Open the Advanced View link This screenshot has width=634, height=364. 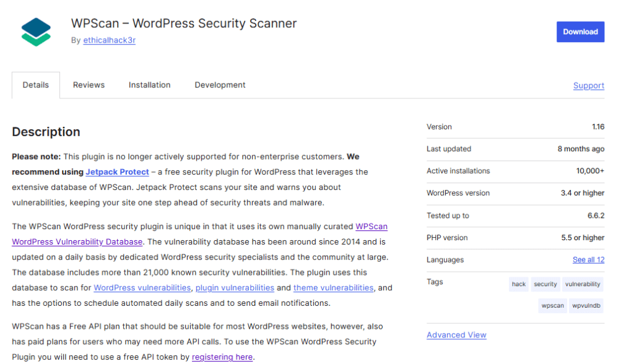click(x=456, y=335)
